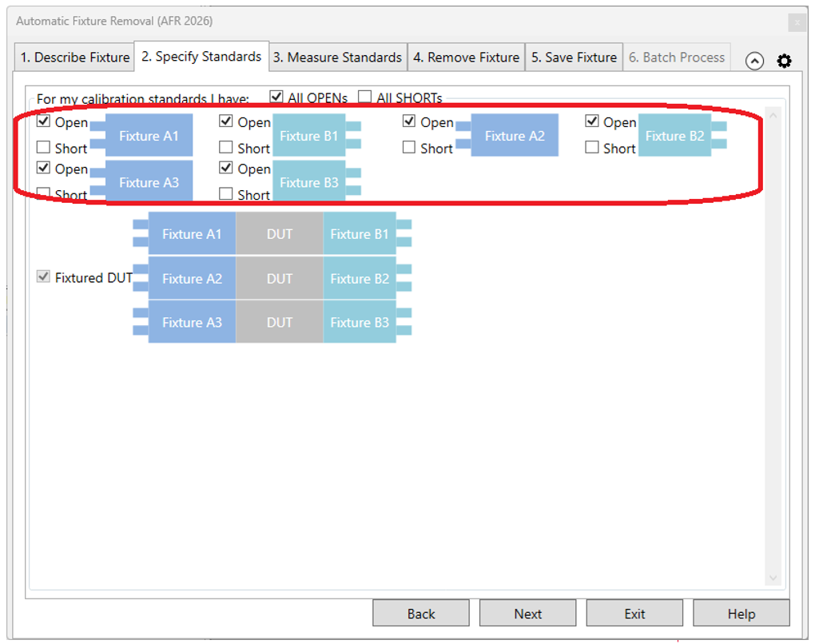Open the Measure Standards tab
The height and width of the screenshot is (644, 815).
pos(337,58)
